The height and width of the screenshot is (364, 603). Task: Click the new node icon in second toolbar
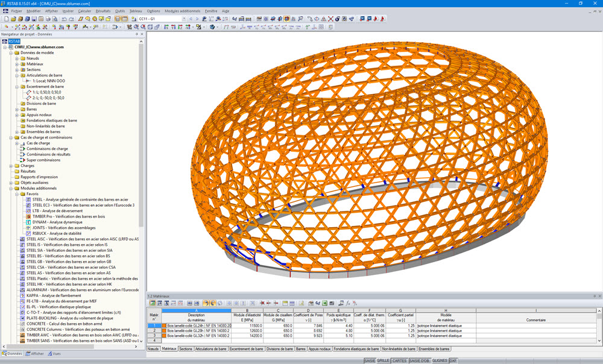tap(6, 27)
